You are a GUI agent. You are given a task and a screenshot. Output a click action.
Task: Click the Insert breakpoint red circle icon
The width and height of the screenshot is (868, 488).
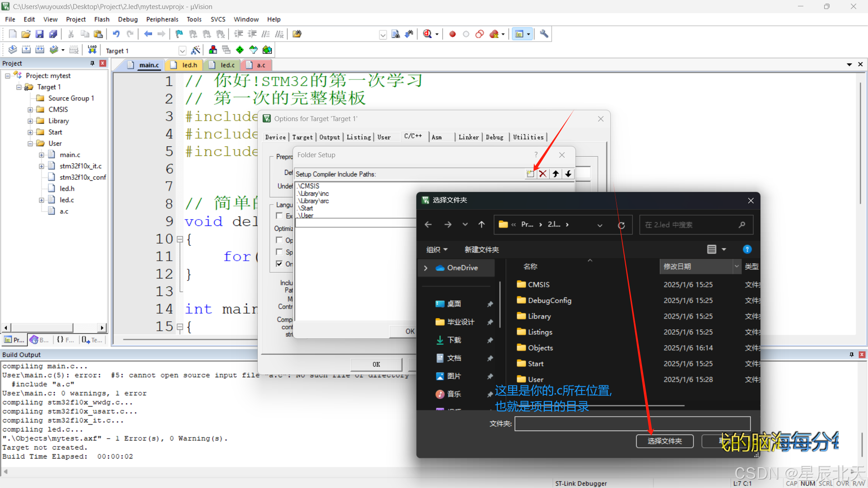452,34
